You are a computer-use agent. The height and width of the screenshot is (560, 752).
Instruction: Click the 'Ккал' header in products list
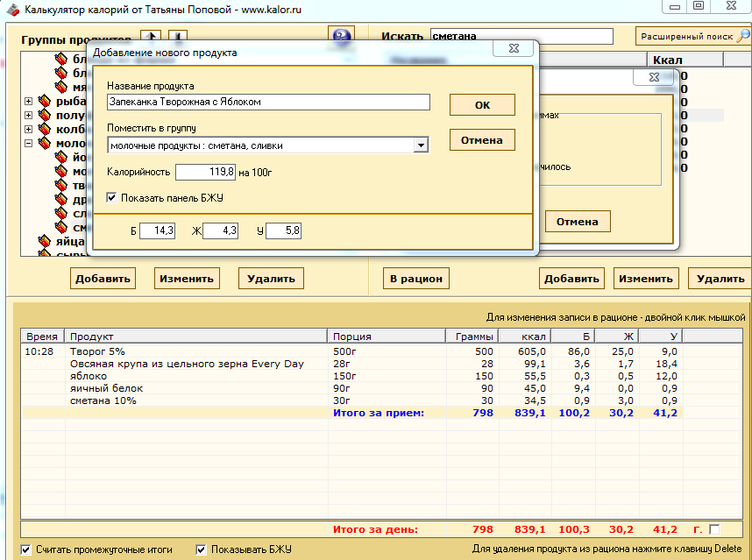point(685,60)
